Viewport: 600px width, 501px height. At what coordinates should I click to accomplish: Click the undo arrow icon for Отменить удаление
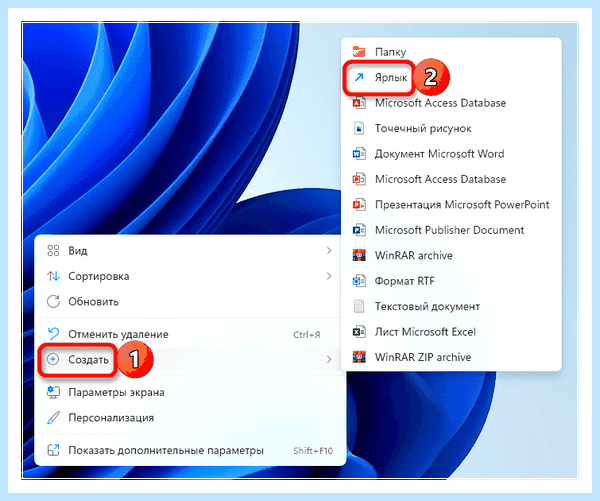pos(53,334)
